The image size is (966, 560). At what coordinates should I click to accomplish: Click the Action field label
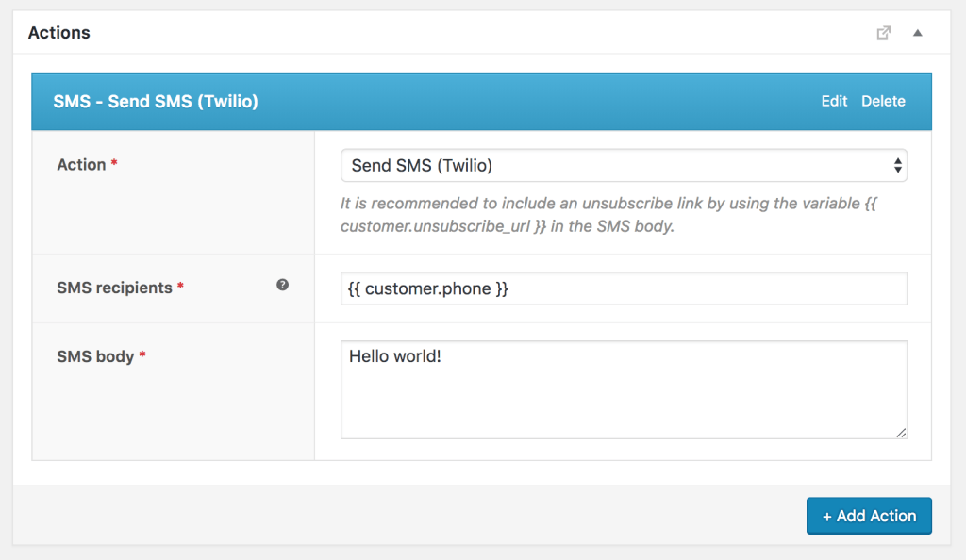(x=81, y=164)
